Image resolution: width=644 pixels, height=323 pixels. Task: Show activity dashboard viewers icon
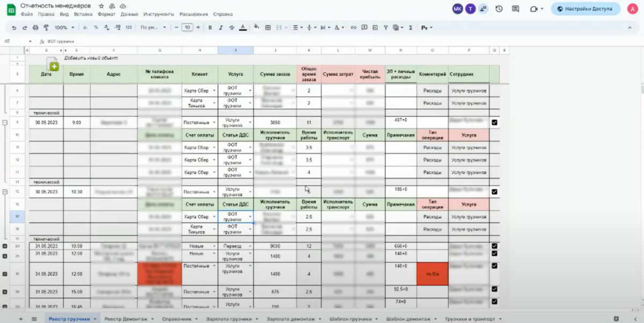tap(484, 9)
